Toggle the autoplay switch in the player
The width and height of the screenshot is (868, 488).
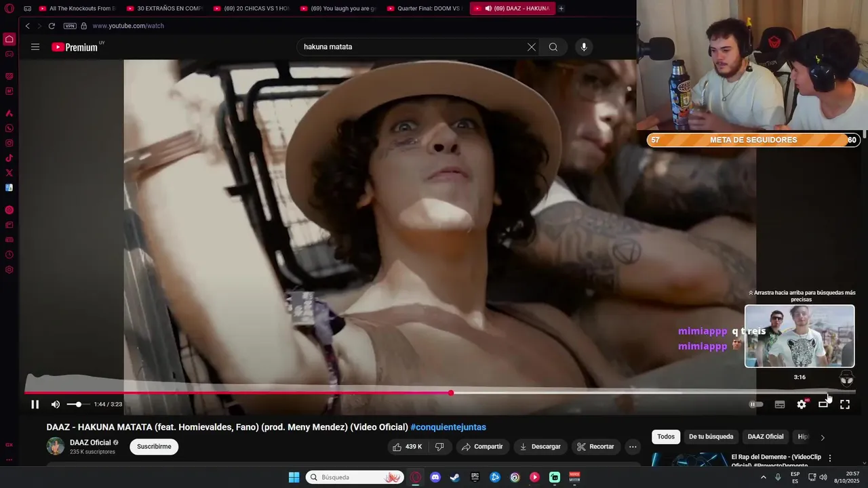pyautogui.click(x=755, y=405)
